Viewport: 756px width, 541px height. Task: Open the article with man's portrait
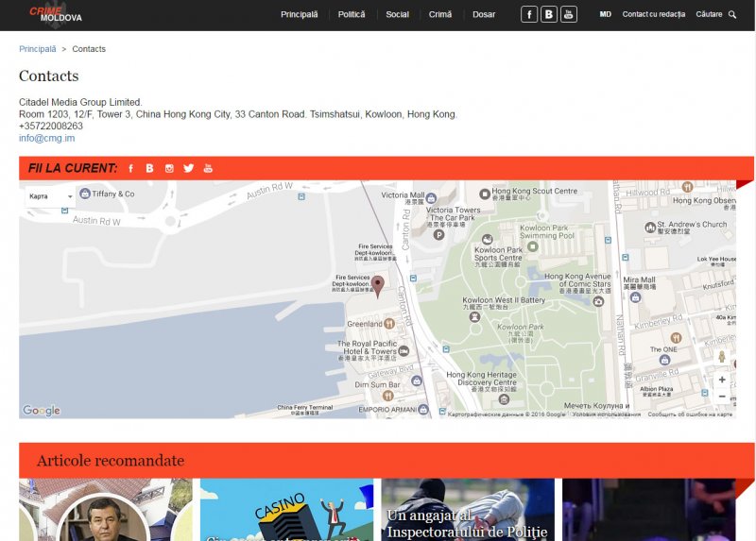tap(106, 510)
